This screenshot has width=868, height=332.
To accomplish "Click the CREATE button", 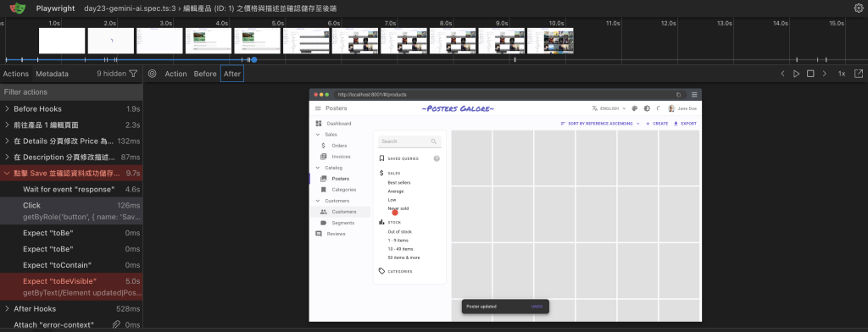I will pyautogui.click(x=657, y=124).
